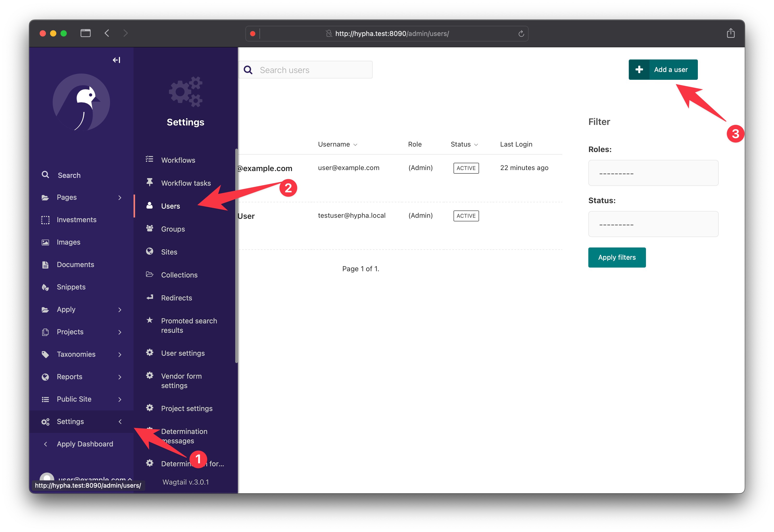
Task: Open the Status filter dropdown
Action: 653,224
